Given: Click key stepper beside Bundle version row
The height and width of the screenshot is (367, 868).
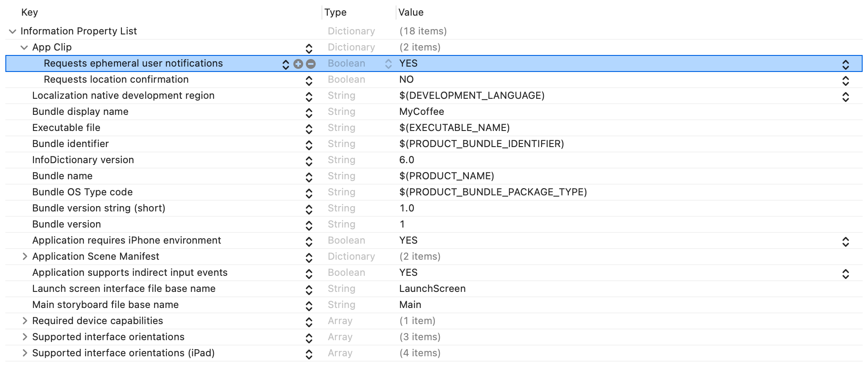Looking at the screenshot, I should pyautogui.click(x=309, y=225).
